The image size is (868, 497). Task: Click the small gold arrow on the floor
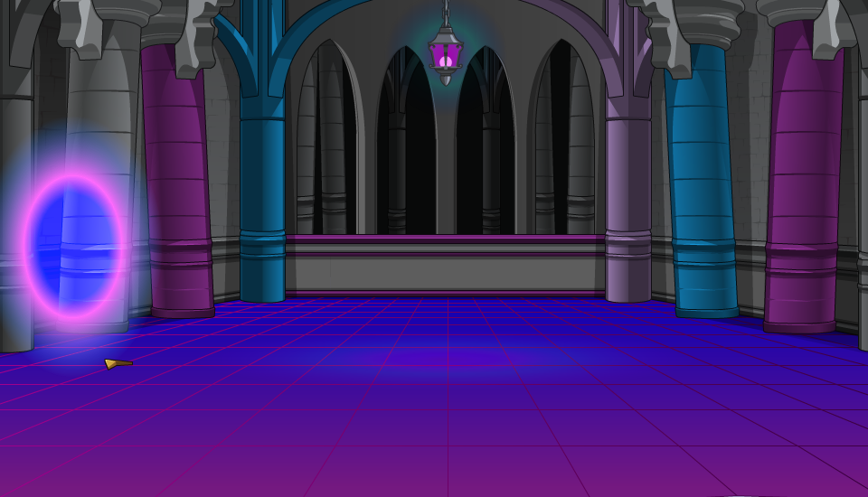[x=117, y=363]
